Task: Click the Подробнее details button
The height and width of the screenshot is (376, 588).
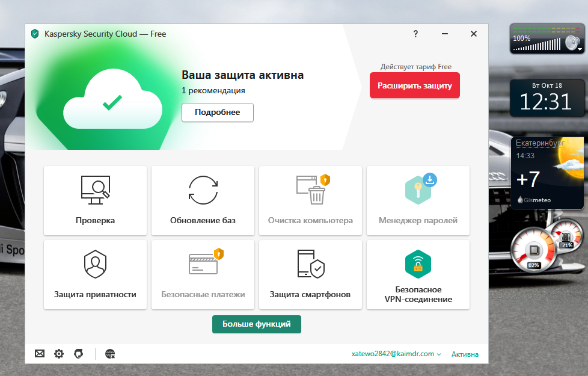Action: point(218,112)
